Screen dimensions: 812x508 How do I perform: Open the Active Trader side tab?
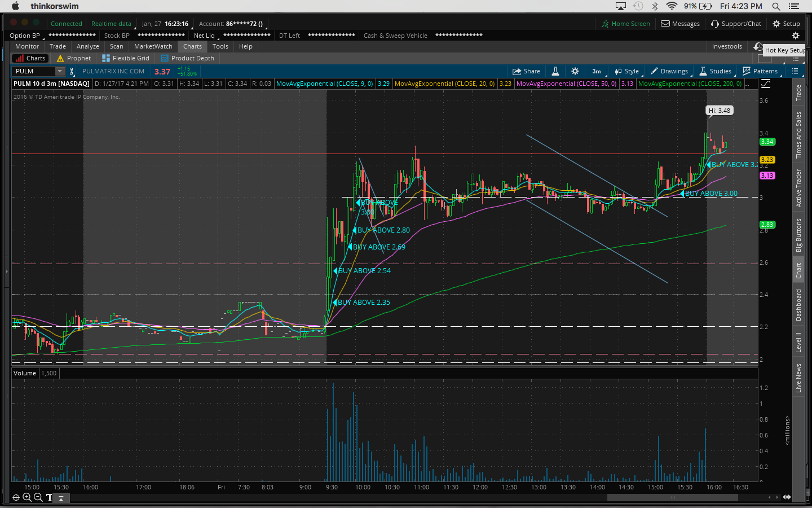point(798,188)
